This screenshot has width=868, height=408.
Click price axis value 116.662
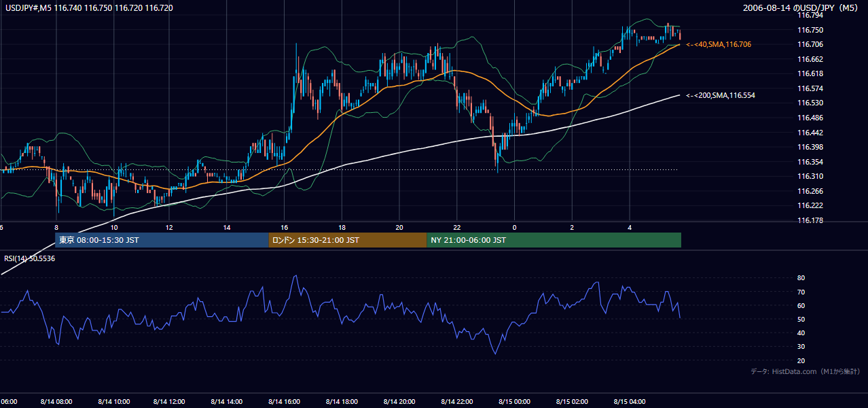(810, 59)
